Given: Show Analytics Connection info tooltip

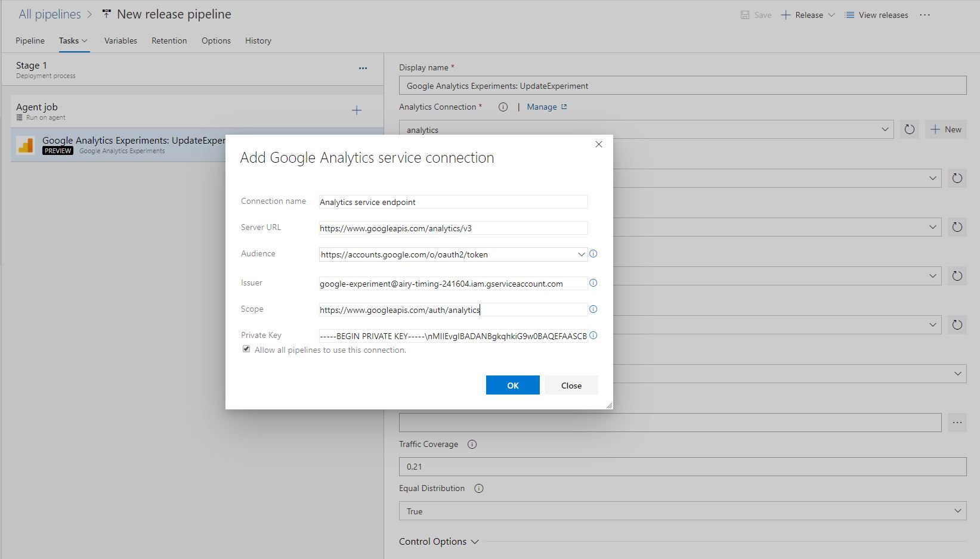Looking at the screenshot, I should (503, 107).
